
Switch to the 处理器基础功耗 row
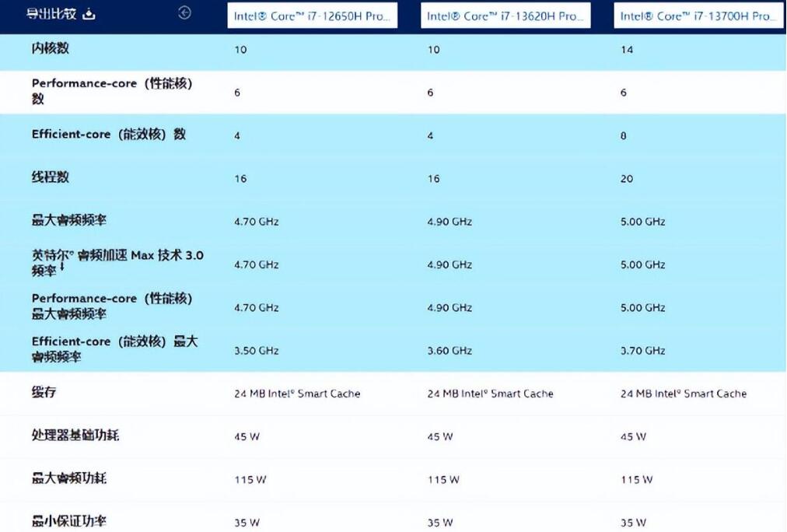[66, 436]
